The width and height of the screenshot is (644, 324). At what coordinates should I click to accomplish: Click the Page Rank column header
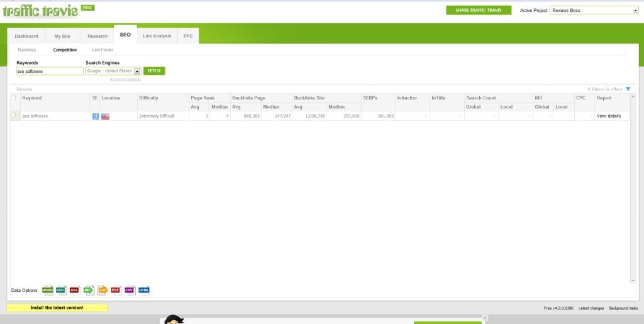click(203, 98)
